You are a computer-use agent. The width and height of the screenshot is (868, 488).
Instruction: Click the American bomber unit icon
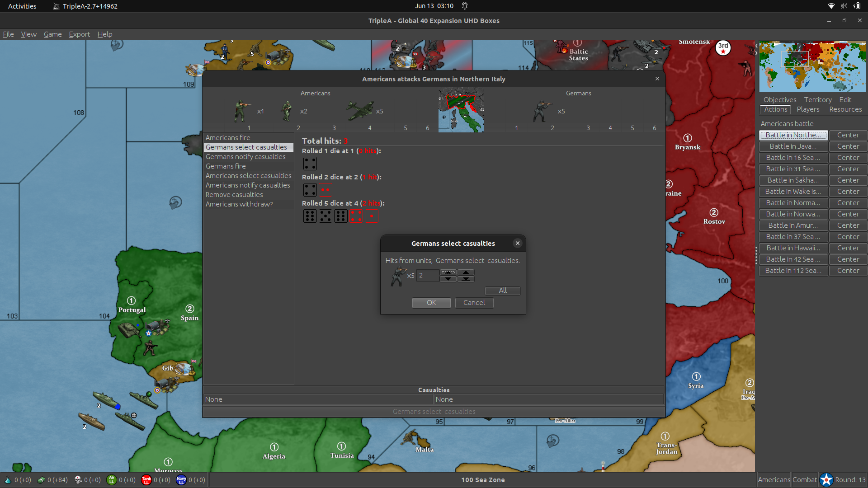point(360,110)
